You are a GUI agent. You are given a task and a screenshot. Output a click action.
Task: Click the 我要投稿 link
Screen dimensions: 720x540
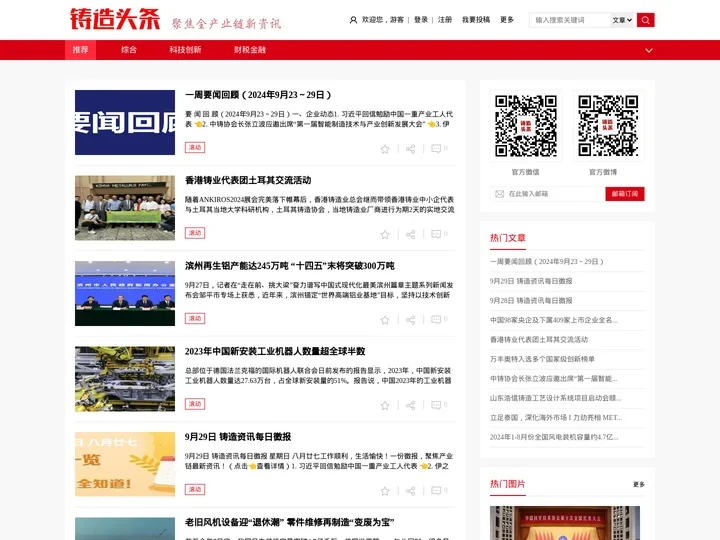[476, 20]
